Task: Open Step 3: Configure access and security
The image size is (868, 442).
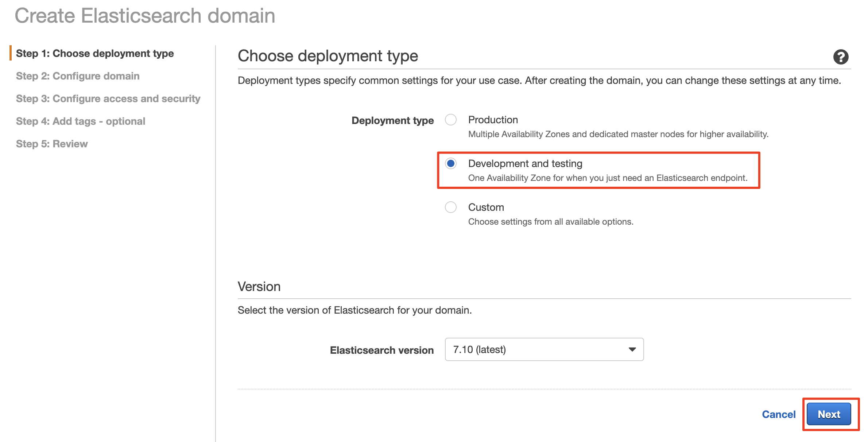Action: tap(108, 98)
